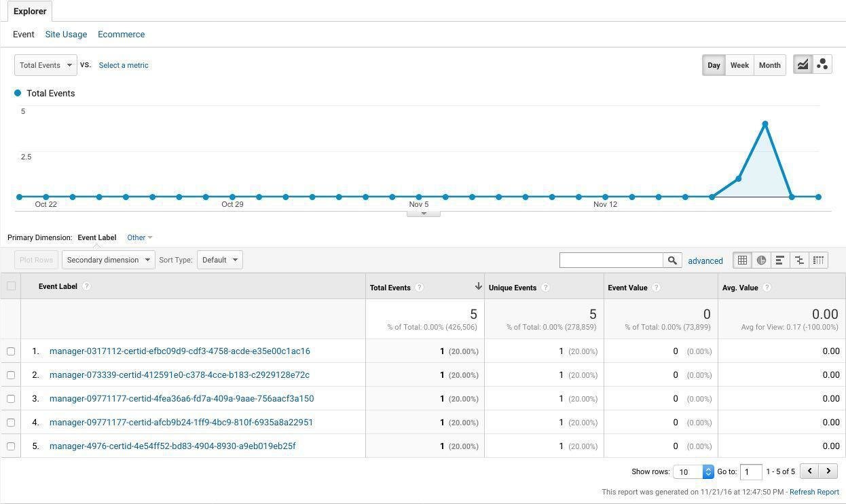Screen dimensions: 846x504
Task: Check the manager-073339 row checkbox
Action: click(x=11, y=375)
